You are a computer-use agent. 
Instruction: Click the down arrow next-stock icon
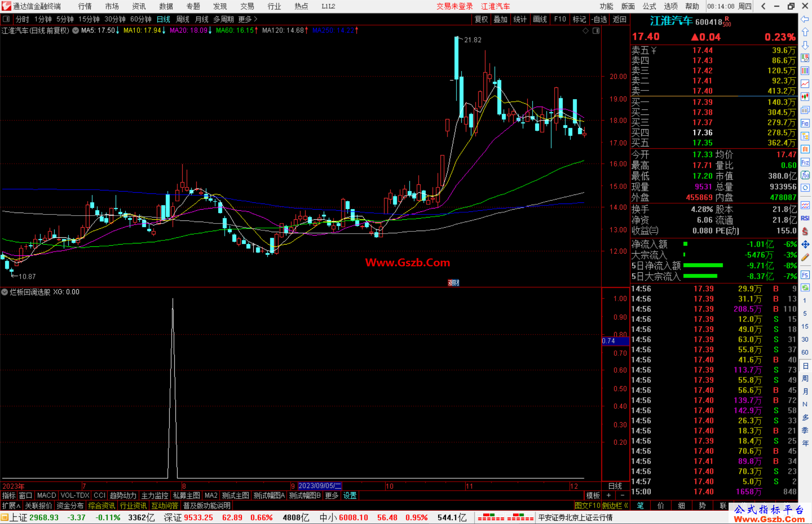tap(805, 45)
